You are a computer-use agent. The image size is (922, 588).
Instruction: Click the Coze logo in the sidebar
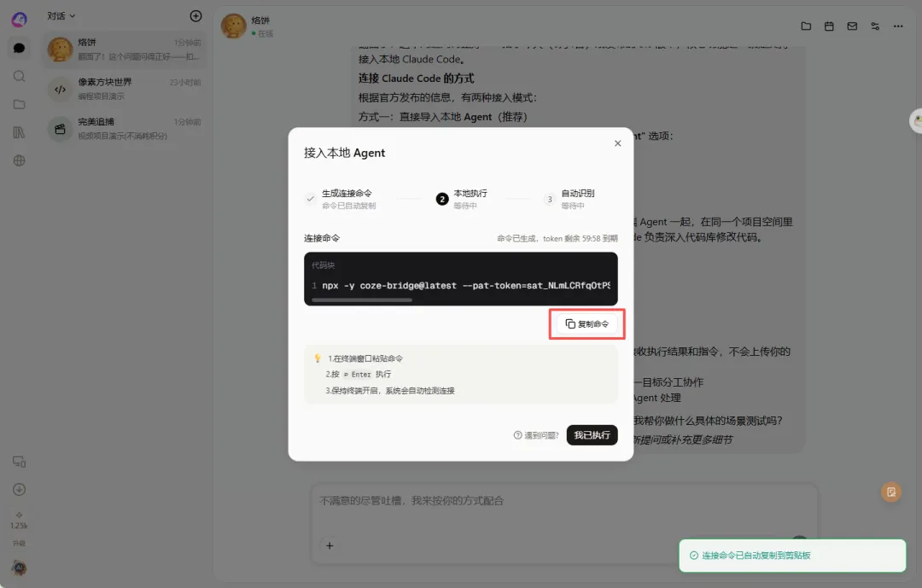(19, 20)
